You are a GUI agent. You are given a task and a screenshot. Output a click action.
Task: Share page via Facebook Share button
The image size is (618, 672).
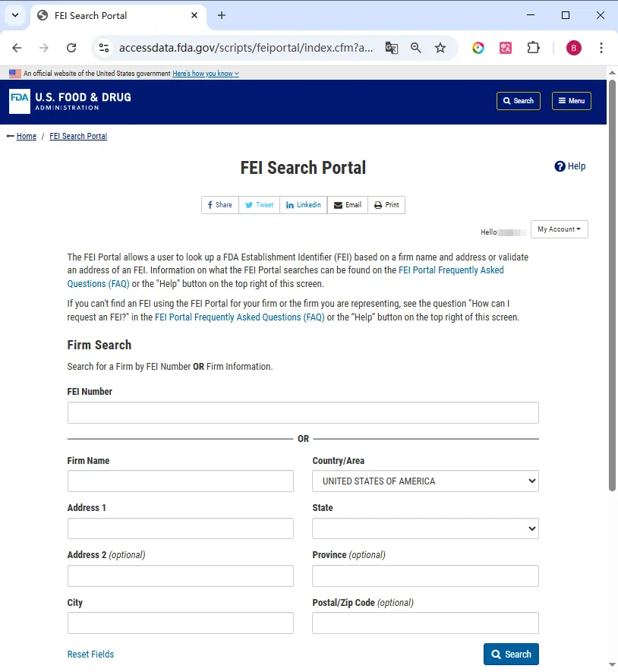220,205
